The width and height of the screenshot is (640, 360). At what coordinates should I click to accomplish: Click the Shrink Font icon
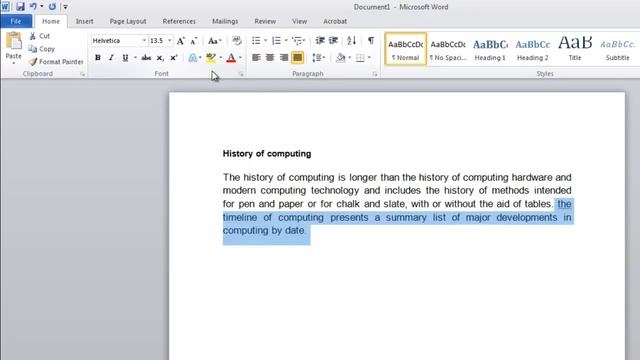coord(194,41)
